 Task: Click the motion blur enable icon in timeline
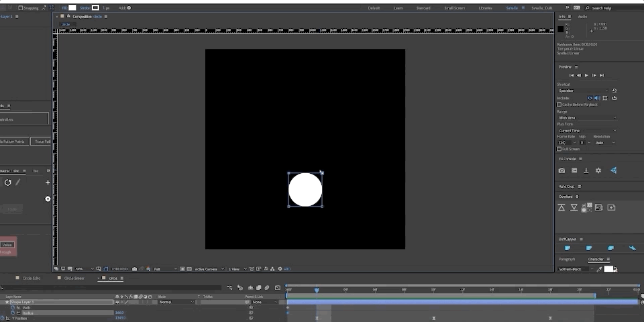click(267, 288)
